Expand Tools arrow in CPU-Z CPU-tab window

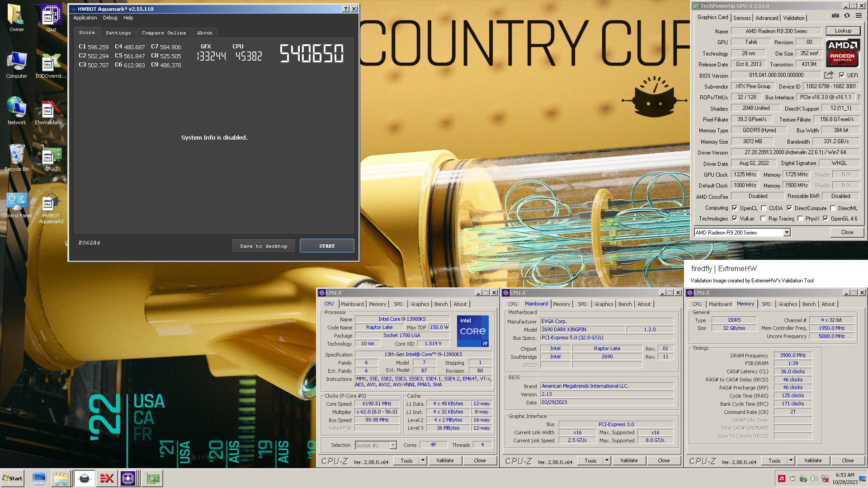[423, 460]
